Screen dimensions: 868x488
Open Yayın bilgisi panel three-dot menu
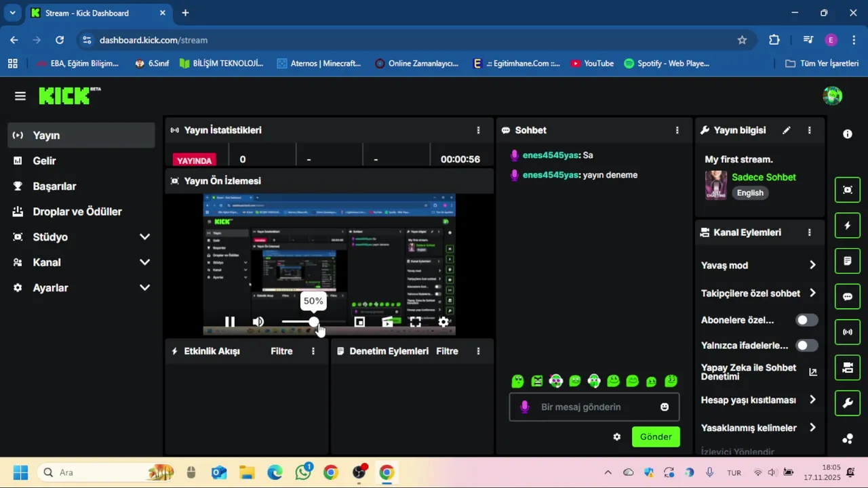click(809, 130)
